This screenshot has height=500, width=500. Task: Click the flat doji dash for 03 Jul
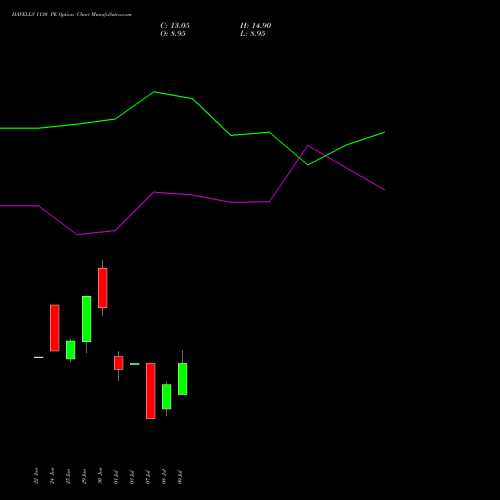(135, 364)
